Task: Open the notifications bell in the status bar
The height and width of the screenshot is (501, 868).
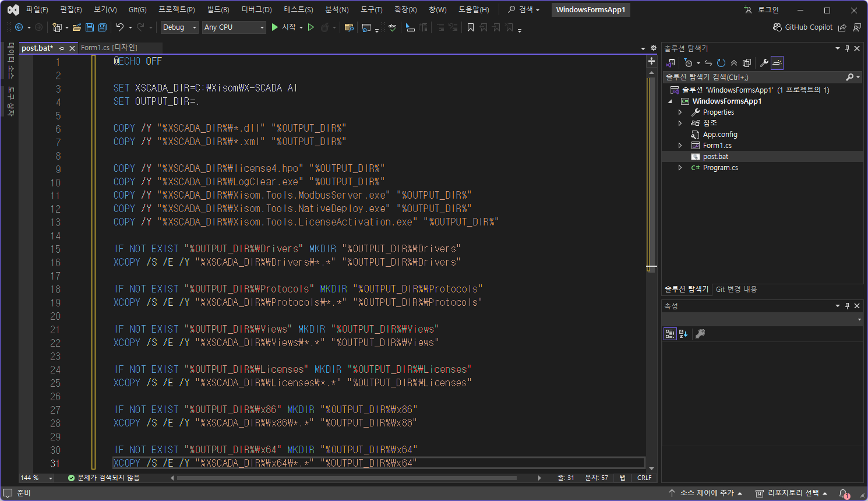Action: (x=844, y=493)
